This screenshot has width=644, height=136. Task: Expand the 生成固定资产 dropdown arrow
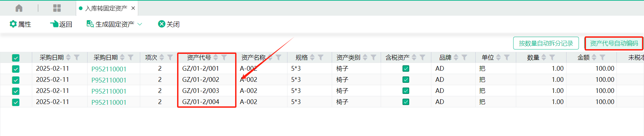[140, 24]
